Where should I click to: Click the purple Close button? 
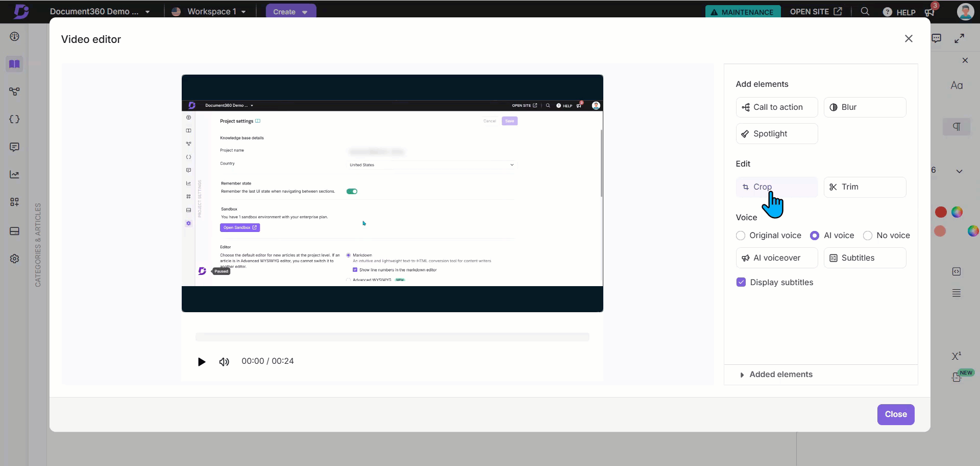pyautogui.click(x=896, y=414)
